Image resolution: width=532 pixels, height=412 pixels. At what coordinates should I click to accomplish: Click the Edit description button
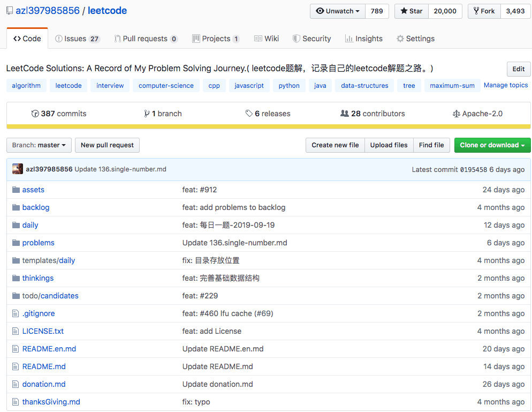[x=518, y=69]
